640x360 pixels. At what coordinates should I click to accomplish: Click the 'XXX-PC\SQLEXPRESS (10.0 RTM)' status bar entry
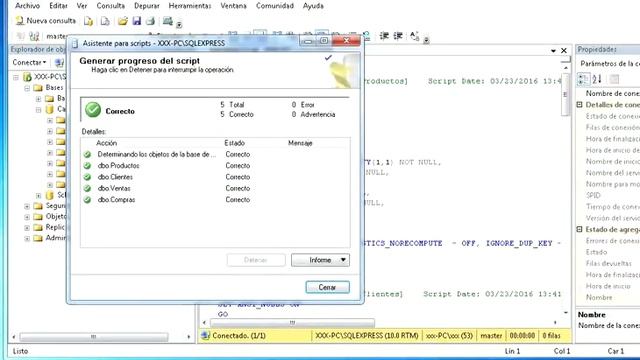point(367,336)
